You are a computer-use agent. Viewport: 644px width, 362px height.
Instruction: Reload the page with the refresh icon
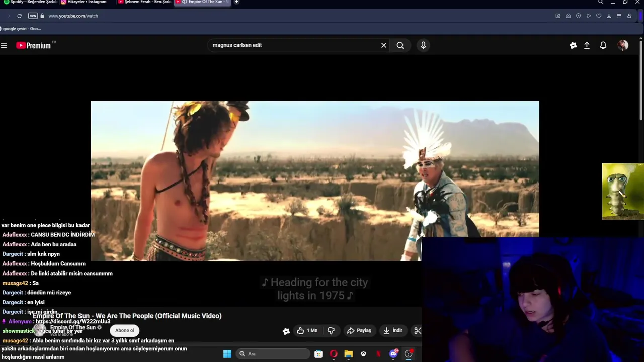click(x=19, y=16)
